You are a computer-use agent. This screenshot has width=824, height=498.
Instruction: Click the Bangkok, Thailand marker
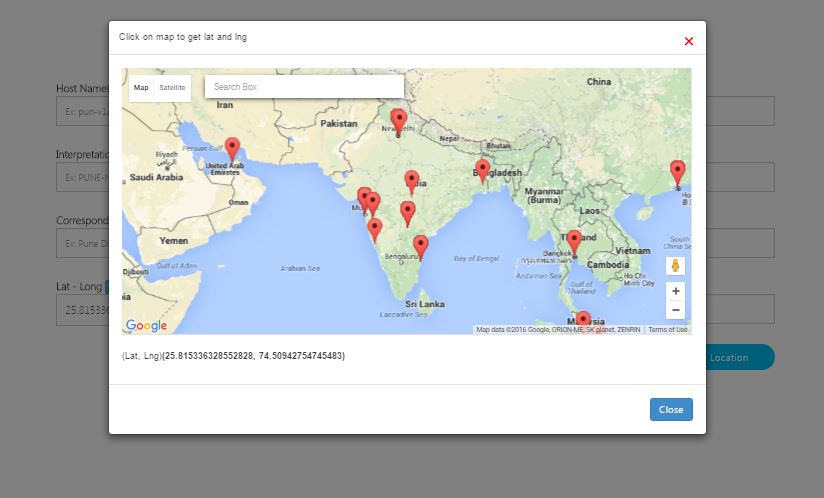tap(573, 241)
